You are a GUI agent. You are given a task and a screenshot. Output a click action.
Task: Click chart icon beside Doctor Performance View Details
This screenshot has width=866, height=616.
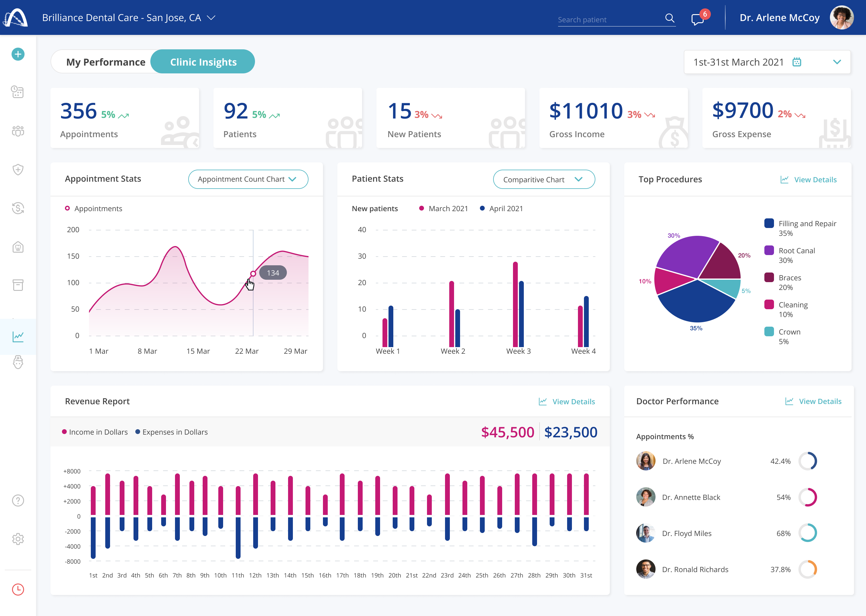789,401
